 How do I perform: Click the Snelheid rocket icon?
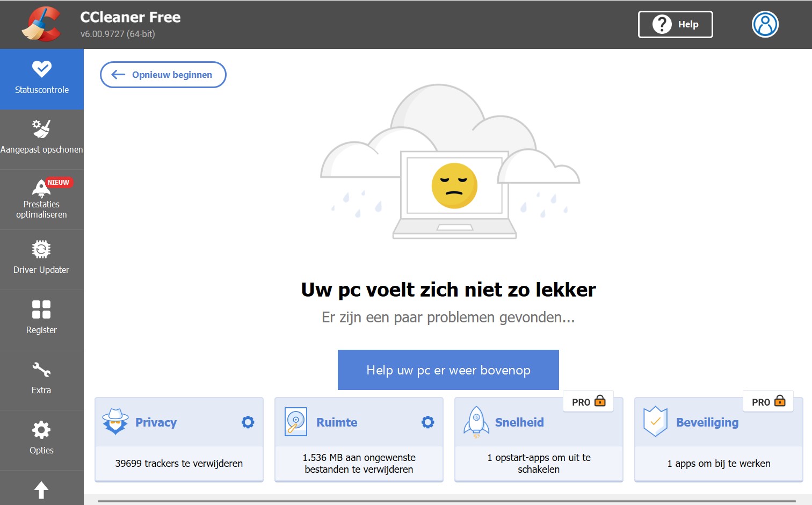(476, 422)
